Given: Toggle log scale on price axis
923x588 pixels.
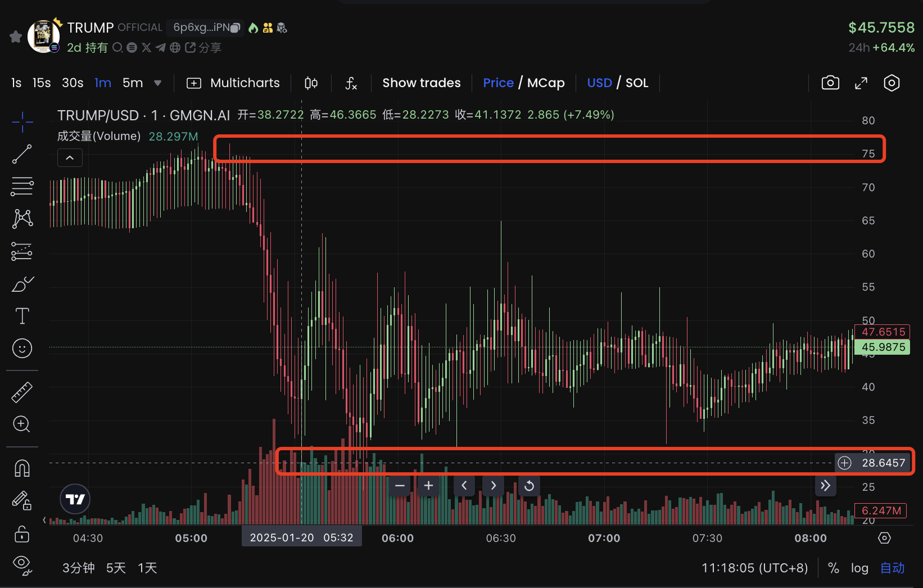Looking at the screenshot, I should [859, 568].
